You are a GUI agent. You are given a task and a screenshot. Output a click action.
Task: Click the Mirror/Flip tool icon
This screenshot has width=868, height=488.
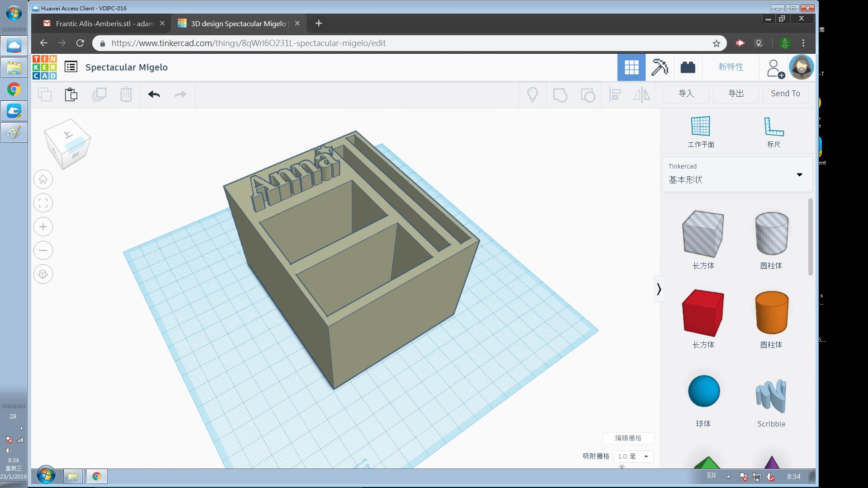point(642,94)
